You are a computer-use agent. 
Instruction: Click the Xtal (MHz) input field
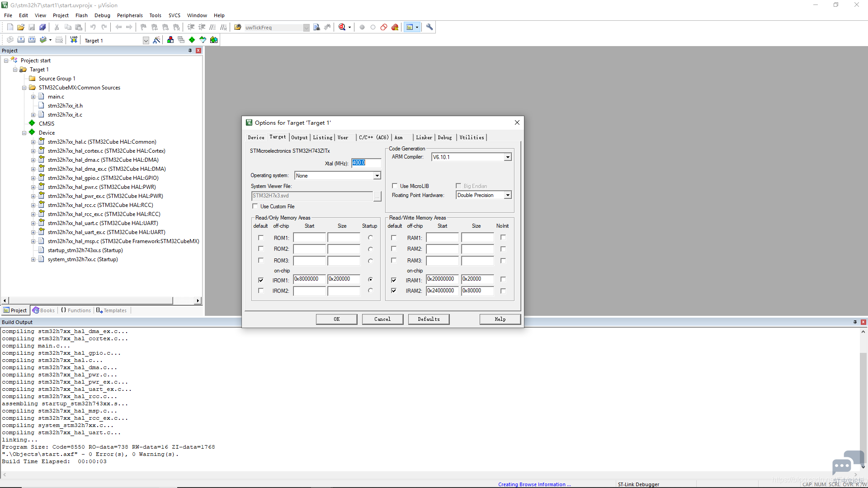click(366, 163)
